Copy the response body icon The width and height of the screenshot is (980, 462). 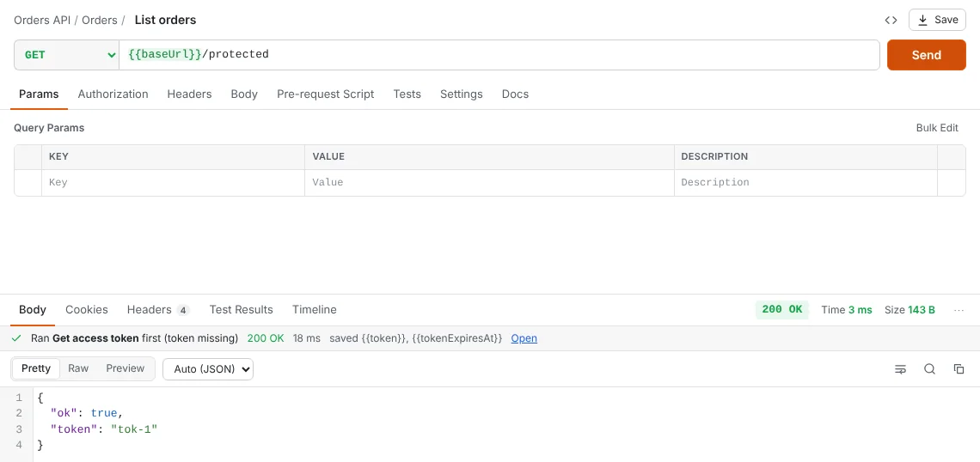point(959,369)
